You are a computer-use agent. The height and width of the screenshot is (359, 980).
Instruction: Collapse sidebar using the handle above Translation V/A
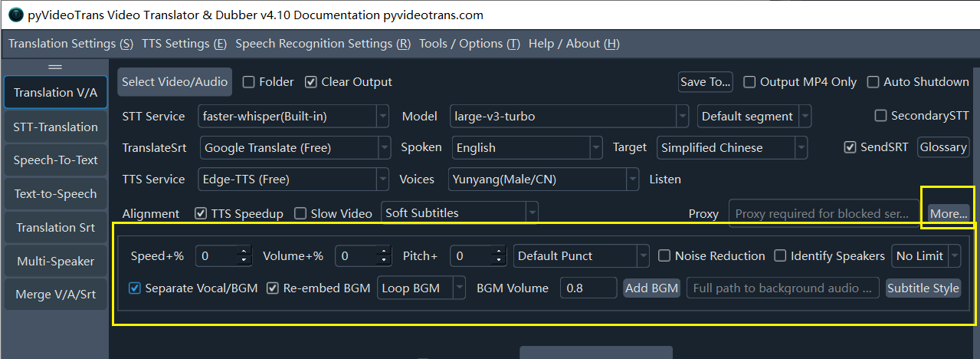[x=55, y=68]
